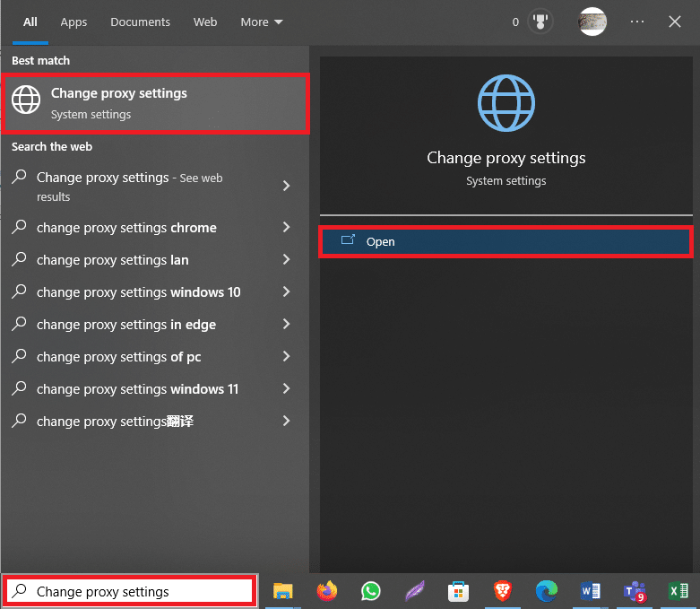Click 'System settings' text under preview title

coord(506,181)
